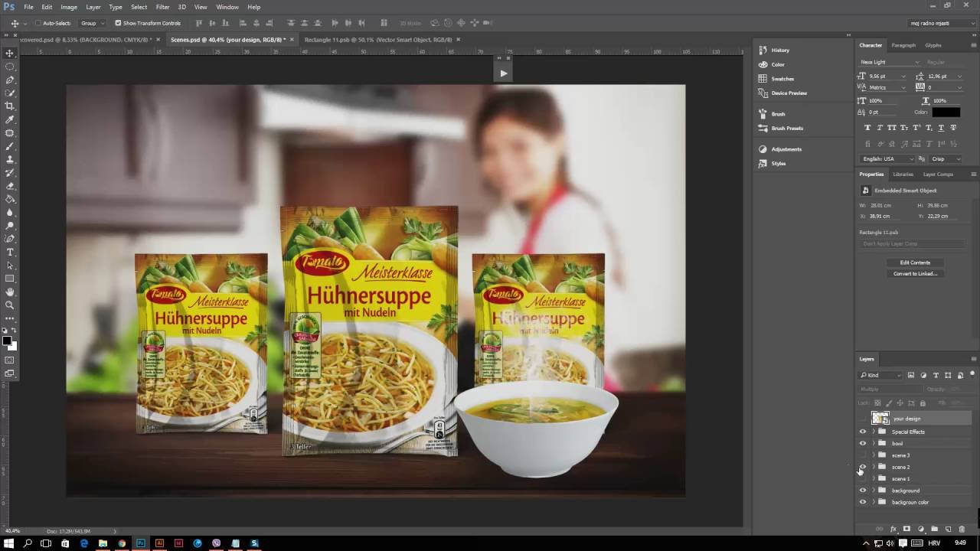Add layer style fx icon
The width and height of the screenshot is (980, 551).
pyautogui.click(x=893, y=529)
